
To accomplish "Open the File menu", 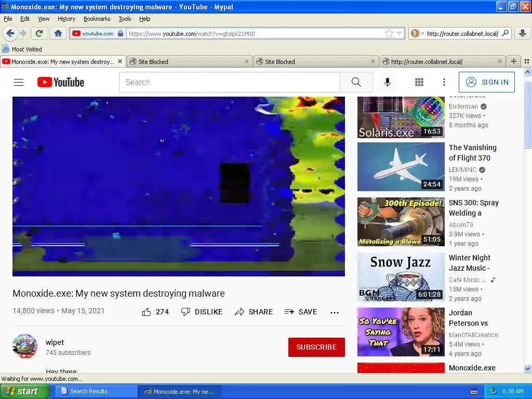I will point(8,19).
